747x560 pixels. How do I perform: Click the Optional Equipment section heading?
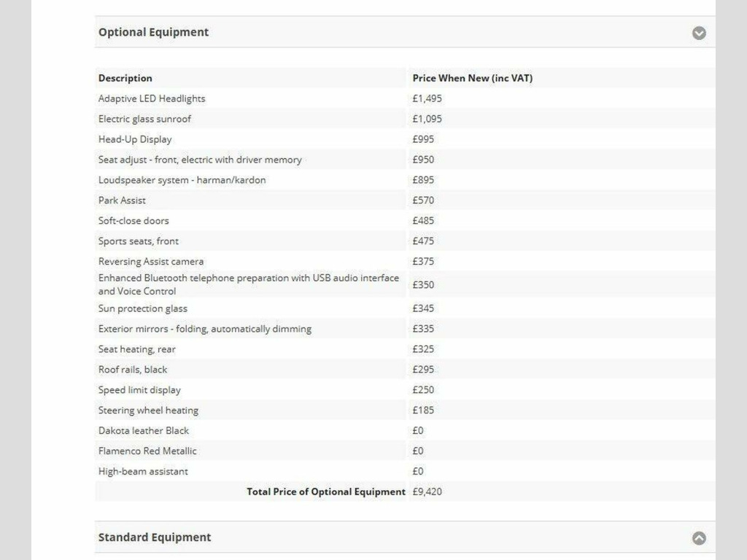pyautogui.click(x=154, y=32)
